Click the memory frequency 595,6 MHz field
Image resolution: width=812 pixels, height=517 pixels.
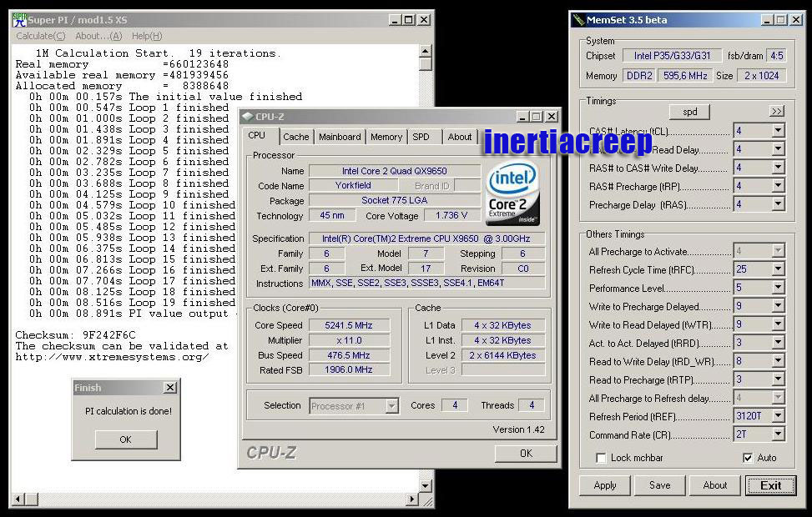pyautogui.click(x=685, y=76)
